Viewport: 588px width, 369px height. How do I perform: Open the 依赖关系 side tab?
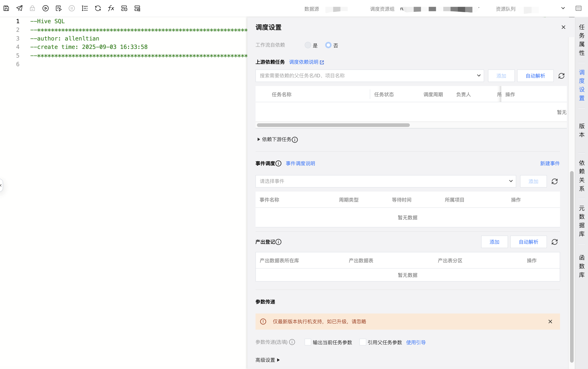[582, 176]
